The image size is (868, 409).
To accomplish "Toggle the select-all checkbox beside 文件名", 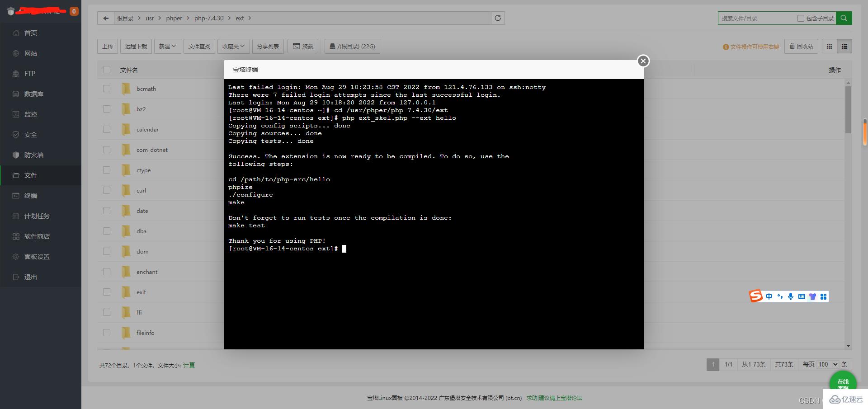I will (107, 70).
